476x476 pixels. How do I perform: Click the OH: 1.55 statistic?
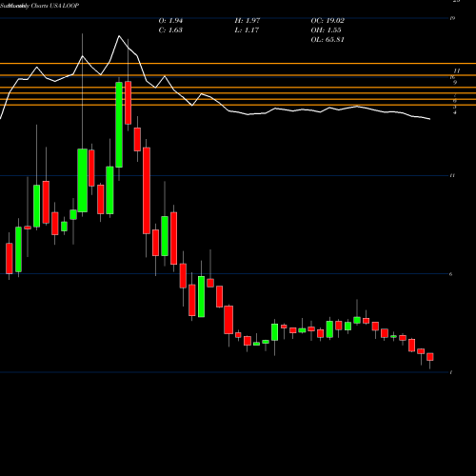click(x=326, y=30)
